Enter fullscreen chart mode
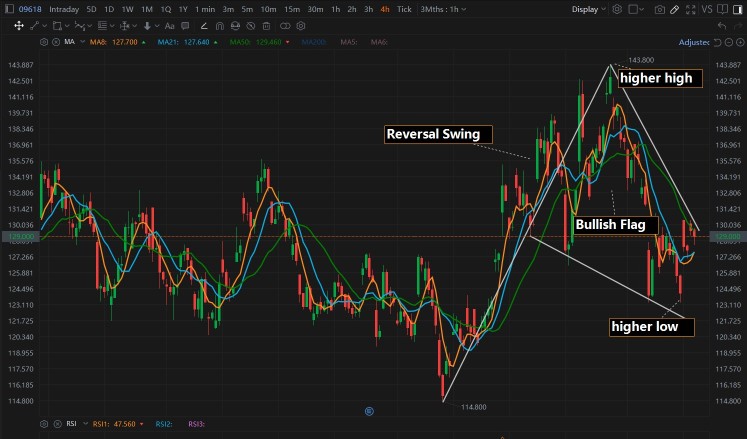 pos(690,10)
